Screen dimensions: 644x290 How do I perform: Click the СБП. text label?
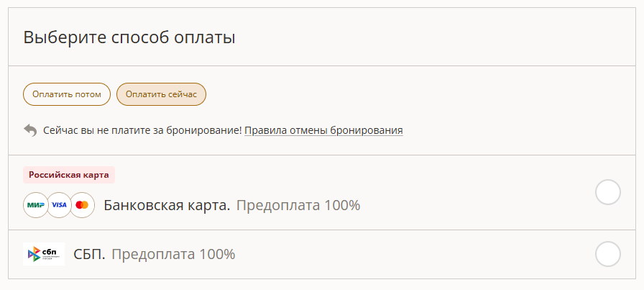(89, 254)
